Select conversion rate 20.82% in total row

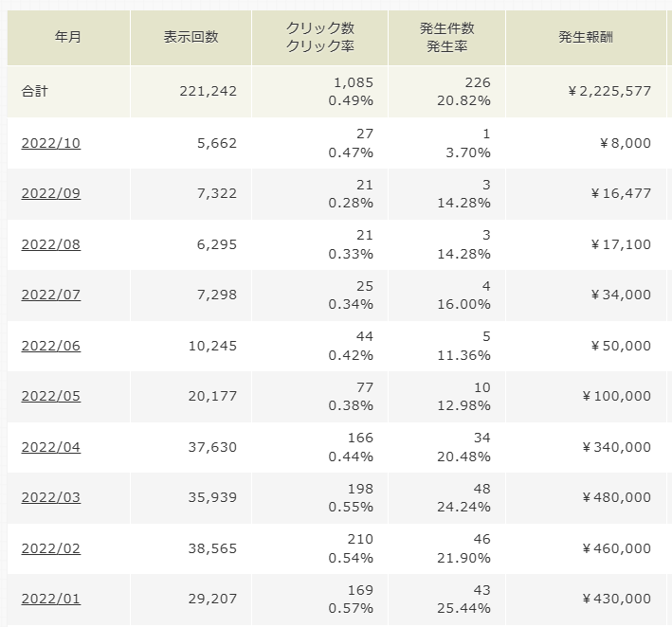click(x=463, y=101)
